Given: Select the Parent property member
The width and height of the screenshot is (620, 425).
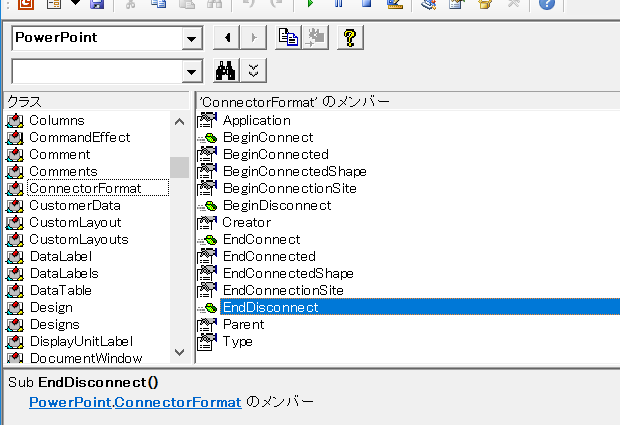Looking at the screenshot, I should pyautogui.click(x=243, y=325).
